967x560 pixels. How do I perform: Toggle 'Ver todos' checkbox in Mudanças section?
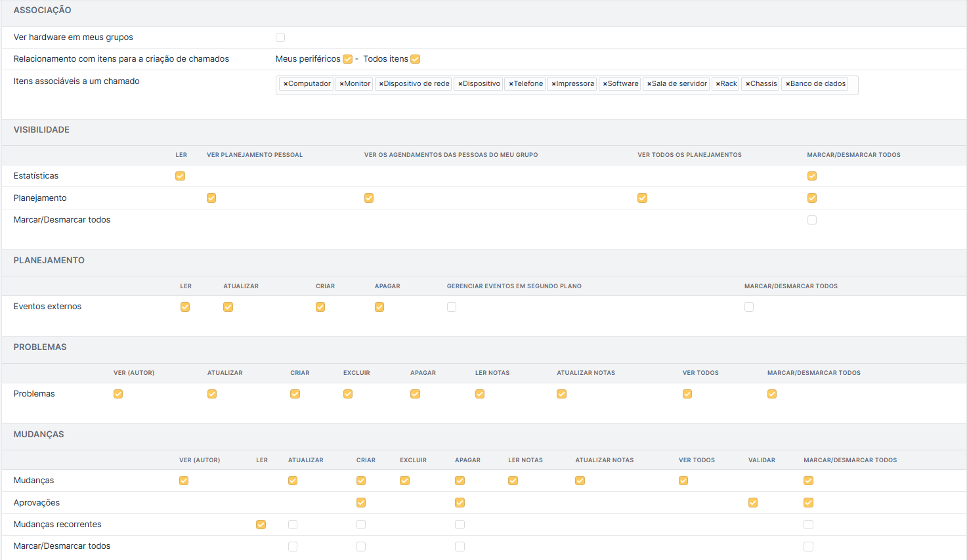coord(683,481)
